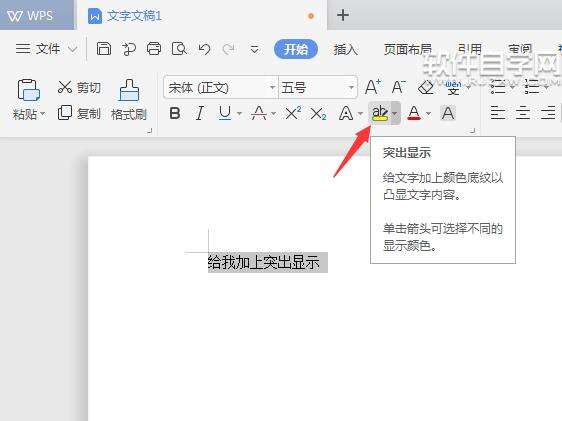562x421 pixels.
Task: Click the bullet list icon
Action: (x=498, y=87)
